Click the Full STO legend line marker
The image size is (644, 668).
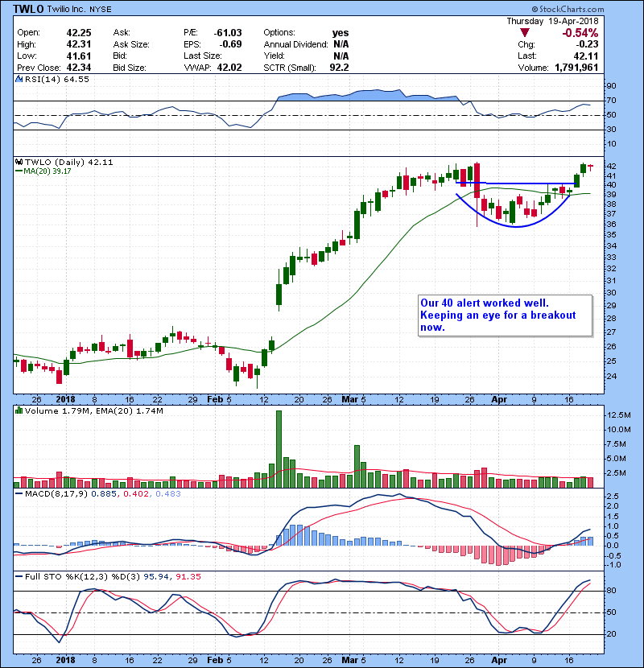coord(19,577)
